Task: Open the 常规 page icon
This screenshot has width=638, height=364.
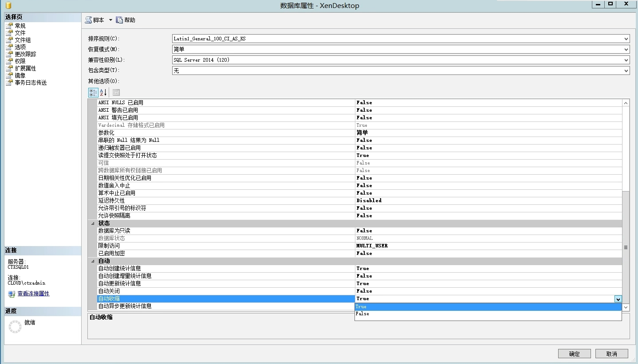Action: tap(9, 26)
